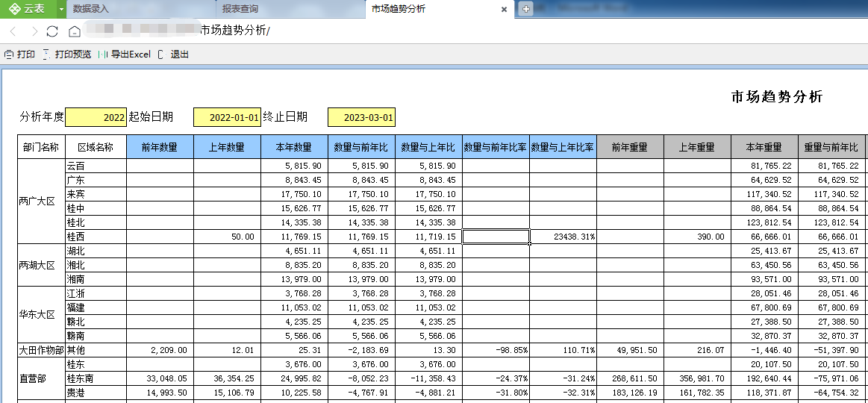Click the 大田作物部 department cell
This screenshot has width=868, height=403.
pos(41,350)
